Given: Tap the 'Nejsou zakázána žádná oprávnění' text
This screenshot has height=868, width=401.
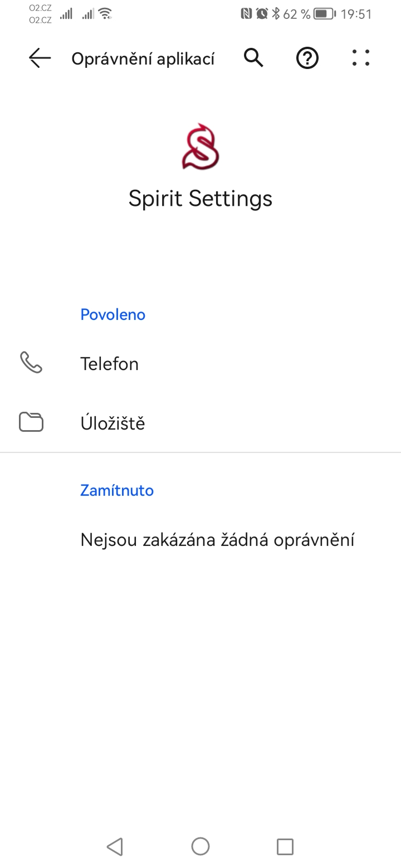Looking at the screenshot, I should (x=217, y=540).
